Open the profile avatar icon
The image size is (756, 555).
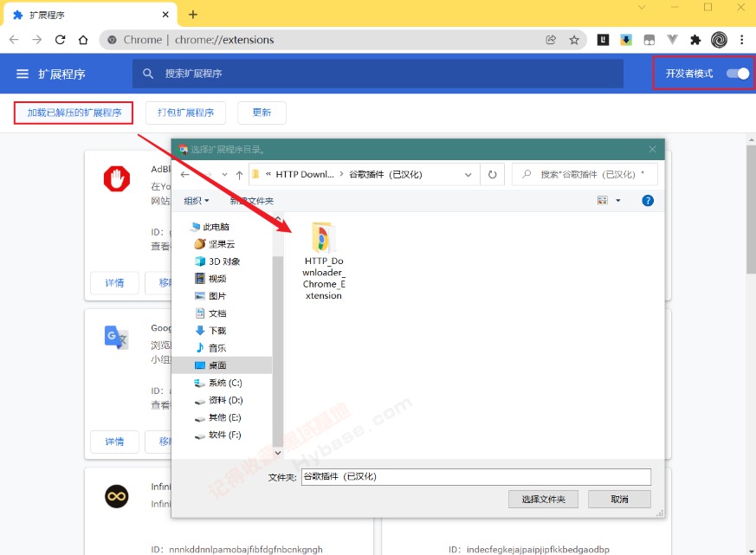[719, 40]
